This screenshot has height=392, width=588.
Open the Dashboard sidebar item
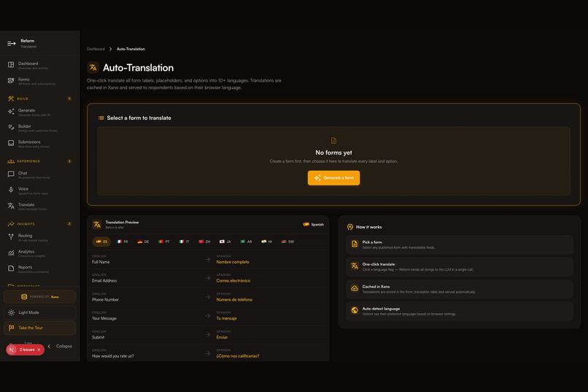[x=39, y=65]
